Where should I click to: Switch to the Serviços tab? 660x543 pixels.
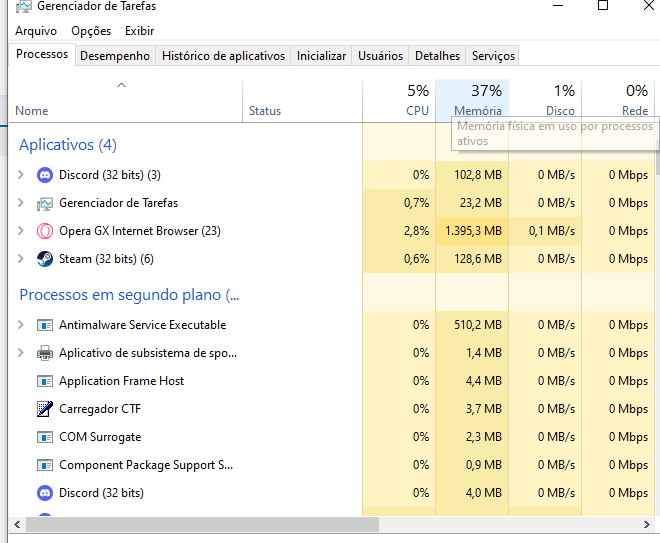click(493, 56)
